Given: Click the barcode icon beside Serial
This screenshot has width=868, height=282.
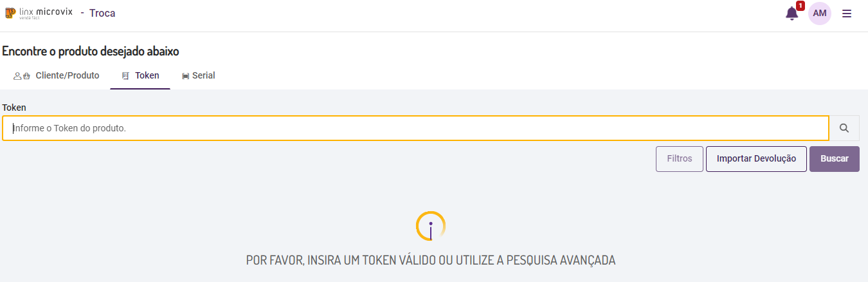Looking at the screenshot, I should [x=186, y=76].
